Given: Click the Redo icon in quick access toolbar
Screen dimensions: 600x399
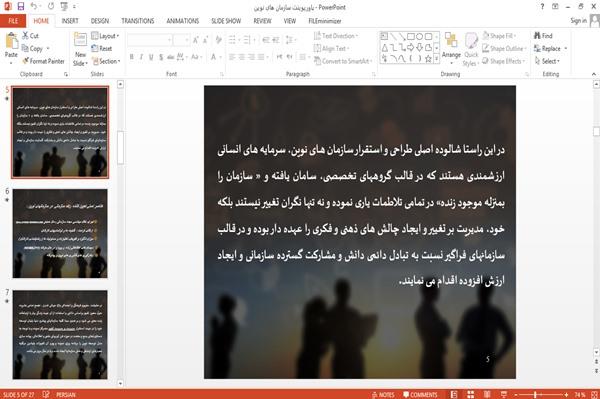Looking at the screenshot, I should 51,7.
